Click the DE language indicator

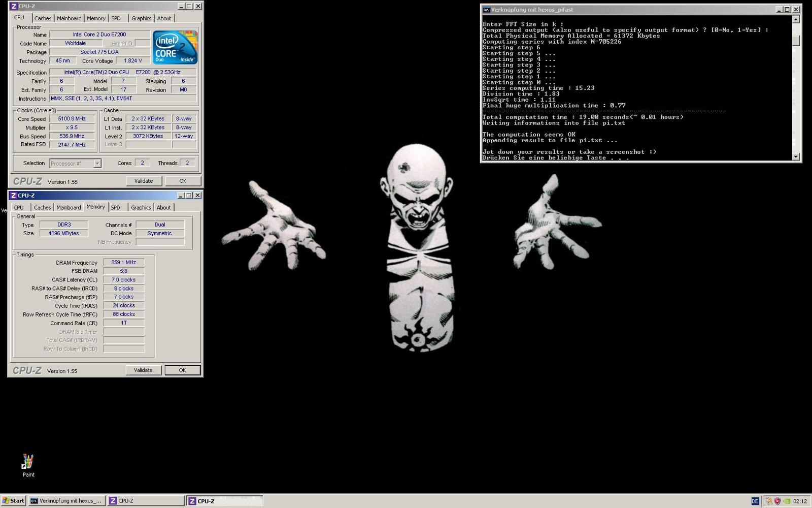[755, 501]
